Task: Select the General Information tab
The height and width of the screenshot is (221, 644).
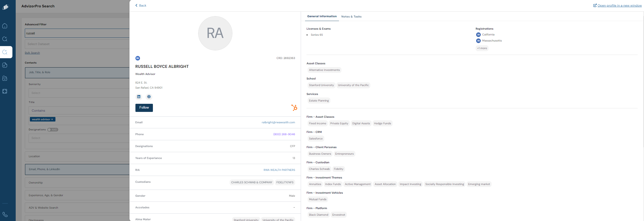Action: click(x=322, y=16)
